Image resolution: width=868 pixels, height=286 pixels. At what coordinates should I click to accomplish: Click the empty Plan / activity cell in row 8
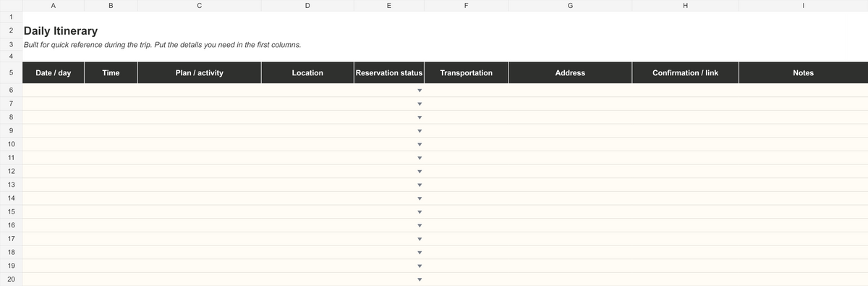click(x=199, y=117)
